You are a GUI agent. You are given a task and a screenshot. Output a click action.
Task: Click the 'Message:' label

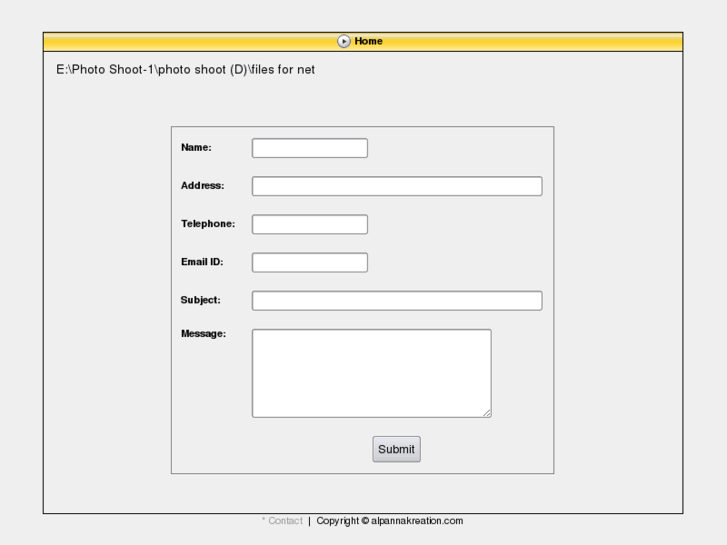[204, 334]
